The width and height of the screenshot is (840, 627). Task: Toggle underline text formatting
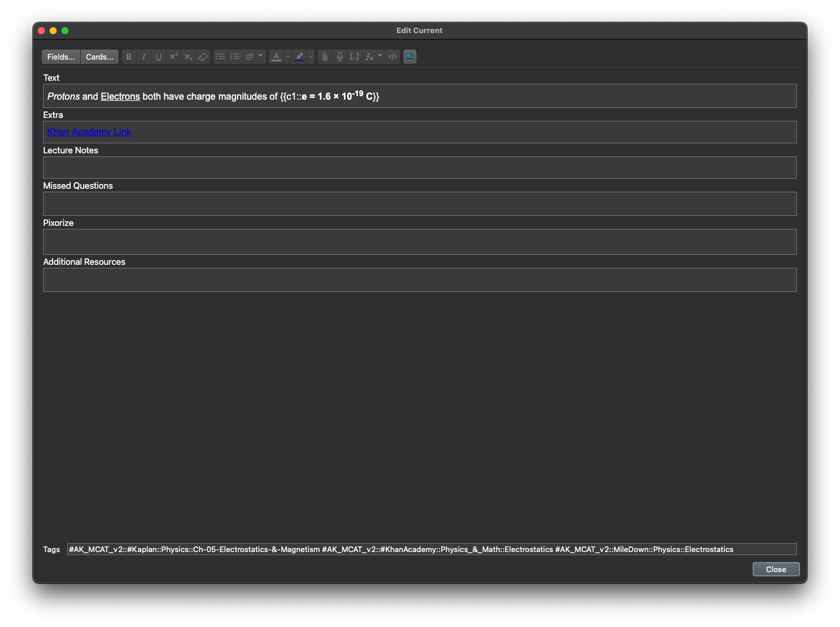[x=158, y=57]
